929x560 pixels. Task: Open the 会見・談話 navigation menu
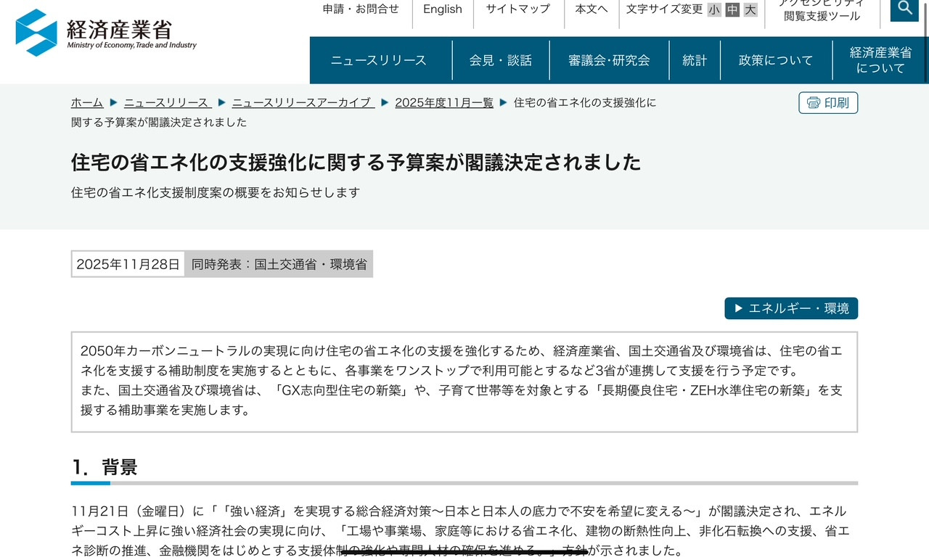point(501,60)
